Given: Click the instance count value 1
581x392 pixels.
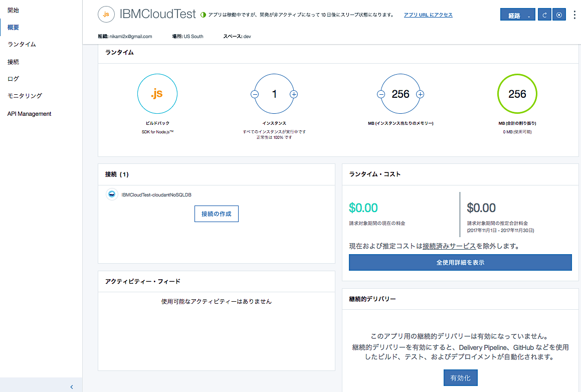Looking at the screenshot, I should tap(274, 94).
